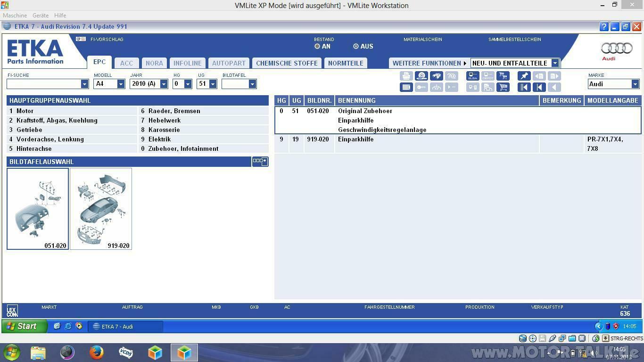Switch to the Chemische Stoffe tab
The height and width of the screenshot is (362, 644).
[287, 63]
